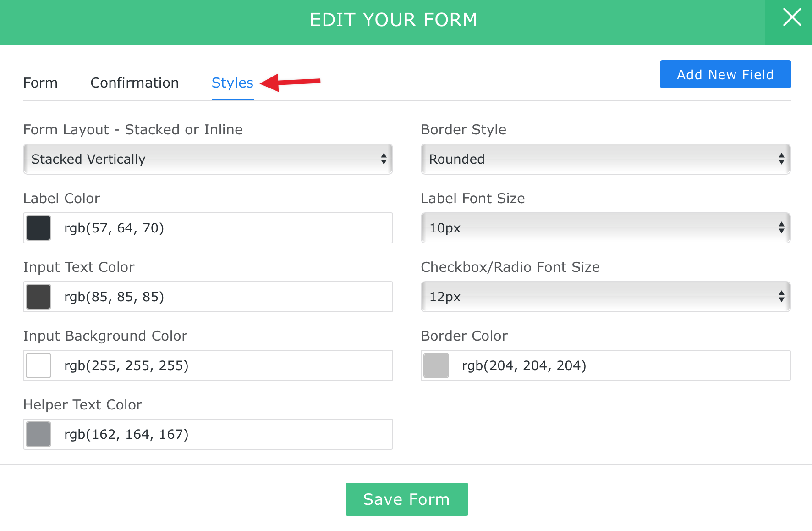Click the 'Checkbox/Radio Font Size' label

510,267
